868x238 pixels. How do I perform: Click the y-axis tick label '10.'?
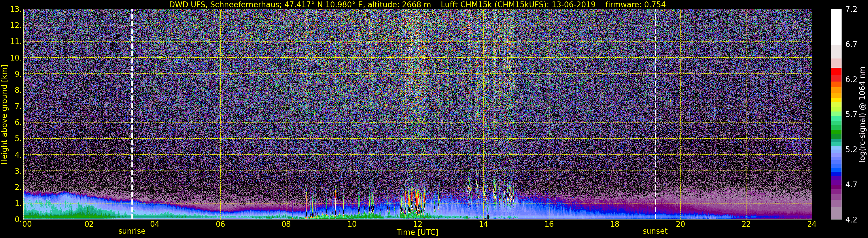pos(16,58)
